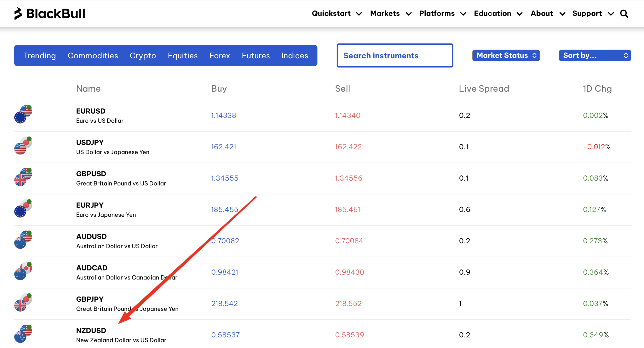Switch to the Futures tab
644x348 pixels.
[x=256, y=56]
